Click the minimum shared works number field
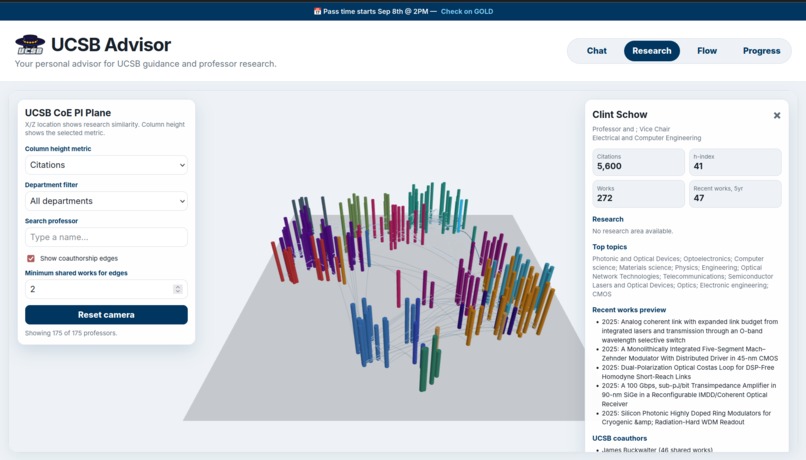 106,289
